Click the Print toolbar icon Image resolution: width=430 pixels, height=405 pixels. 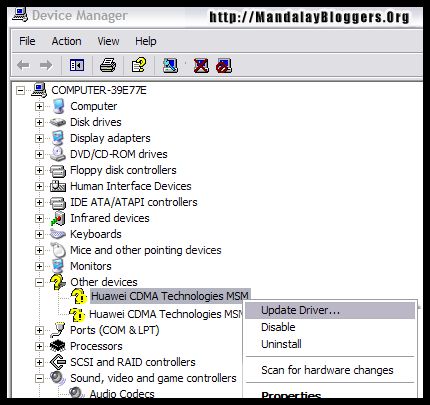pos(108,65)
